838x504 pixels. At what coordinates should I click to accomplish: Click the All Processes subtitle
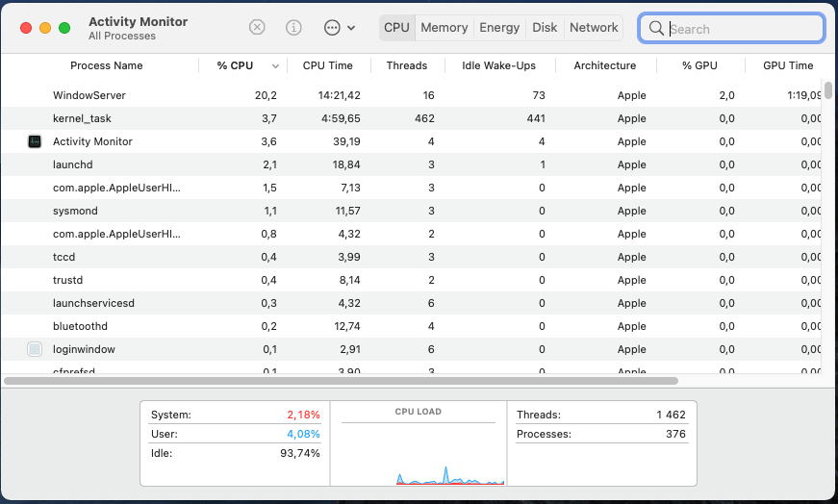click(x=122, y=37)
